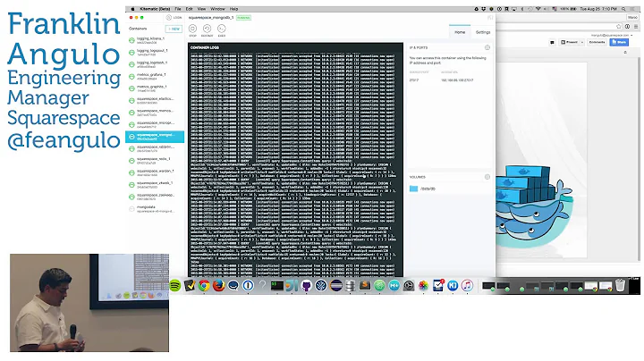Switch to the Settings tab
The image size is (644, 361).
coord(483,32)
